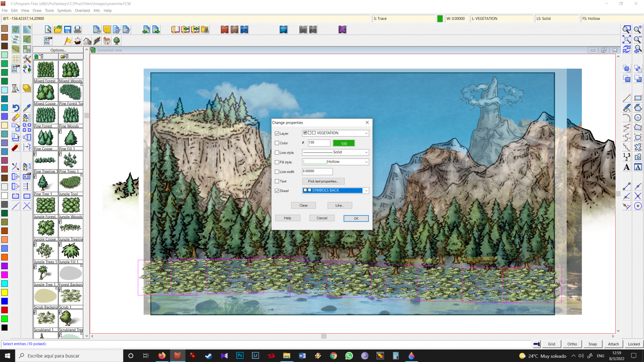Open the Info menu
The width and height of the screenshot is (644, 362).
pyautogui.click(x=97, y=11)
